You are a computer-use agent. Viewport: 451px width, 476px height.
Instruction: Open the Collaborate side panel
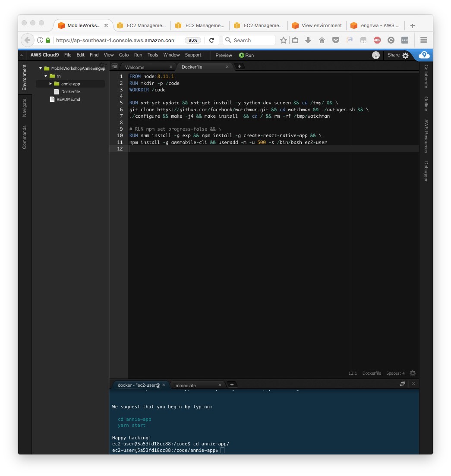tap(426, 76)
